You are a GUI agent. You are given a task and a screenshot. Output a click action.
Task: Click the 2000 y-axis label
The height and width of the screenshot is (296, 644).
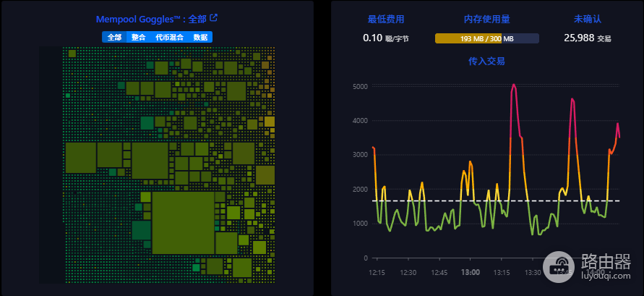[x=360, y=190]
